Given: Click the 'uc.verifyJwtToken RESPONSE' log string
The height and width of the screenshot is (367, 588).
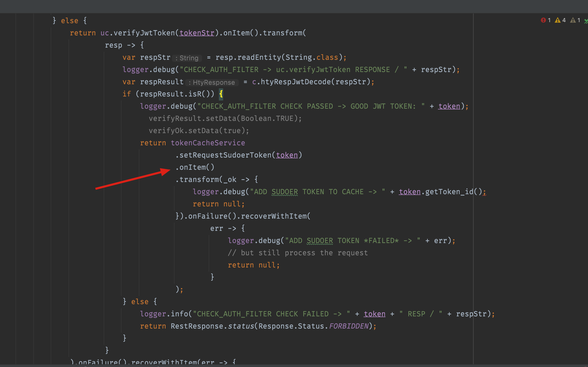Looking at the screenshot, I should pyautogui.click(x=333, y=70).
